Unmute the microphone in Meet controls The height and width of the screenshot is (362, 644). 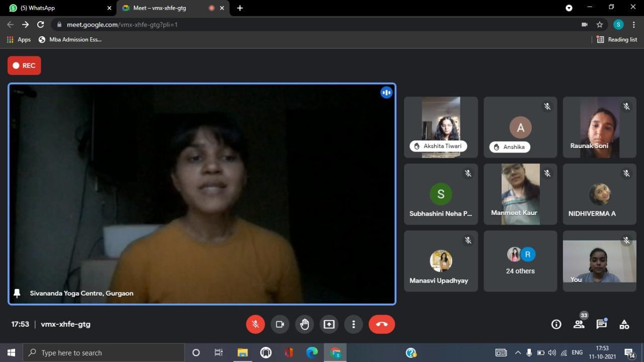coord(256,324)
